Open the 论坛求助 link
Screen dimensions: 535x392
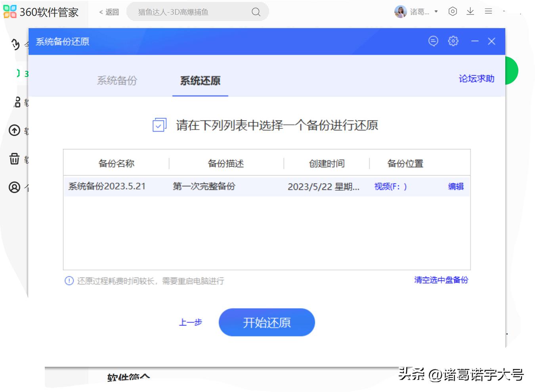click(476, 78)
